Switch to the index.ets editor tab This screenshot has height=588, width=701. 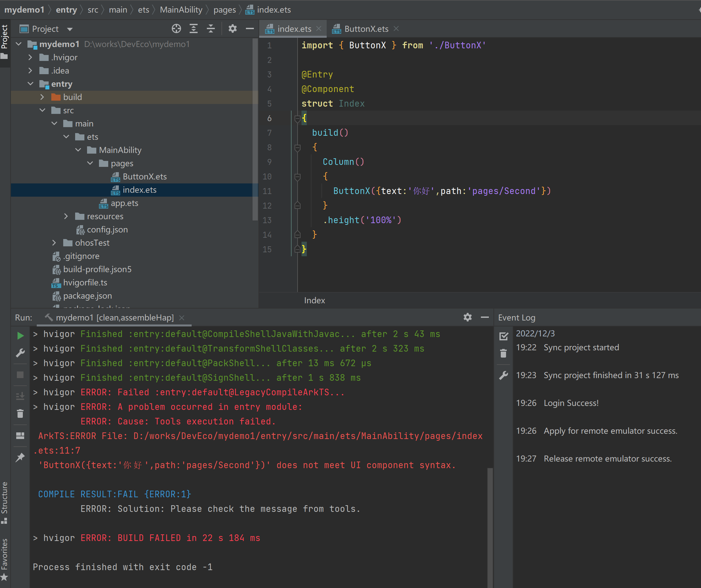coord(293,29)
